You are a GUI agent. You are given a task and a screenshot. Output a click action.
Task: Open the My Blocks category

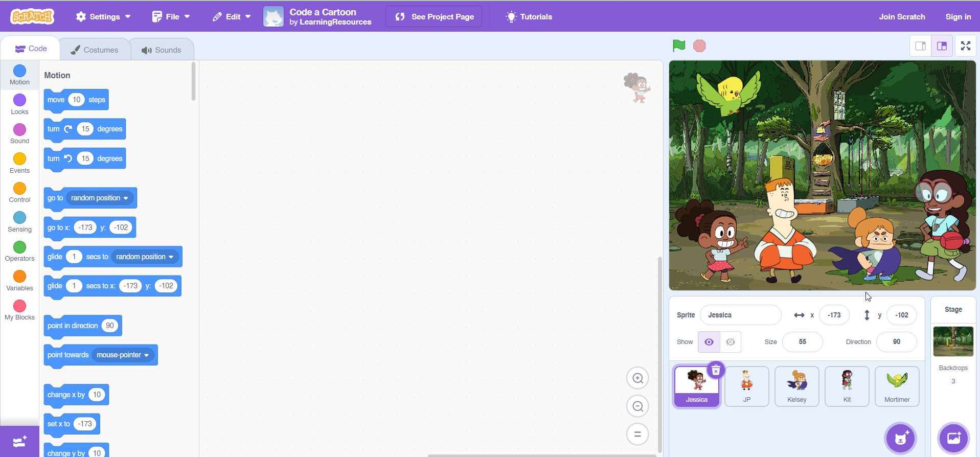(x=19, y=310)
